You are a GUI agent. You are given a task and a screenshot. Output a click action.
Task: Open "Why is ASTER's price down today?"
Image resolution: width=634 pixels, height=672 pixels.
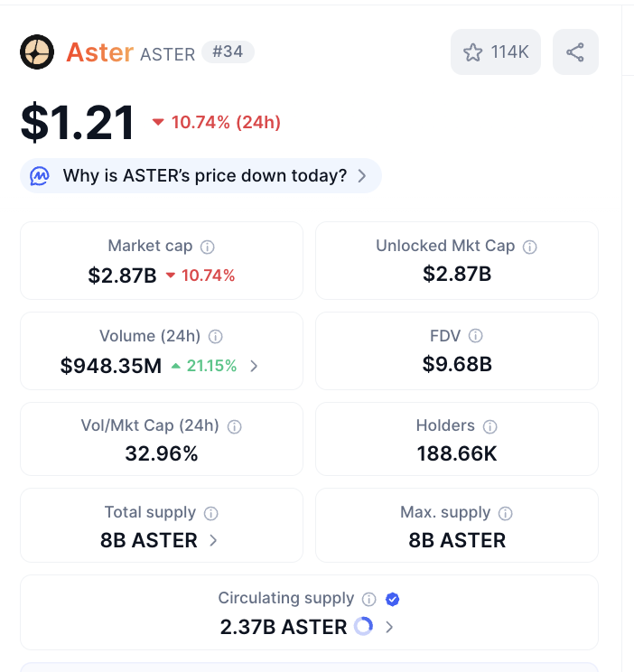pos(200,176)
